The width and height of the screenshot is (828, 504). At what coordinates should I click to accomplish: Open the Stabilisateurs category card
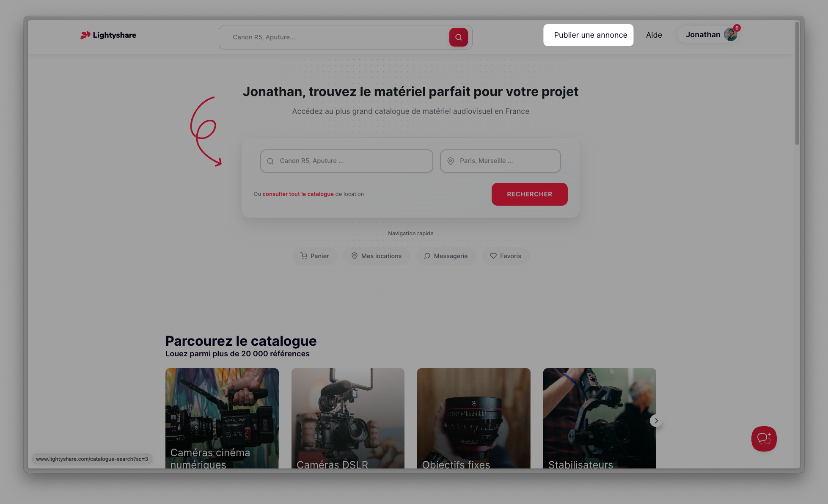pyautogui.click(x=600, y=418)
